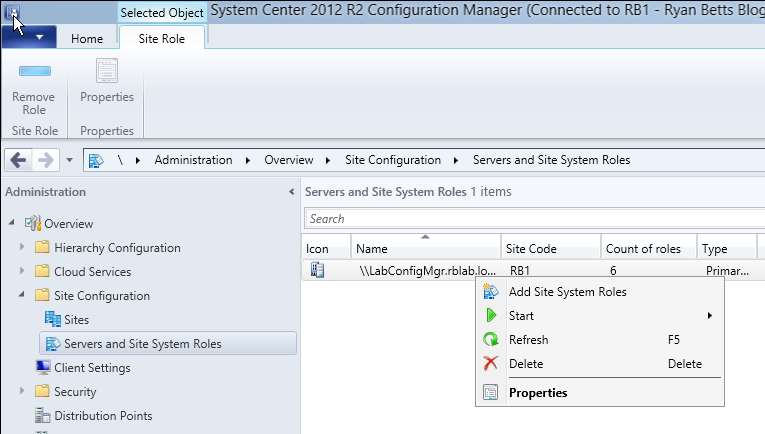Collapse the Administration navigation pane

pyautogui.click(x=291, y=192)
